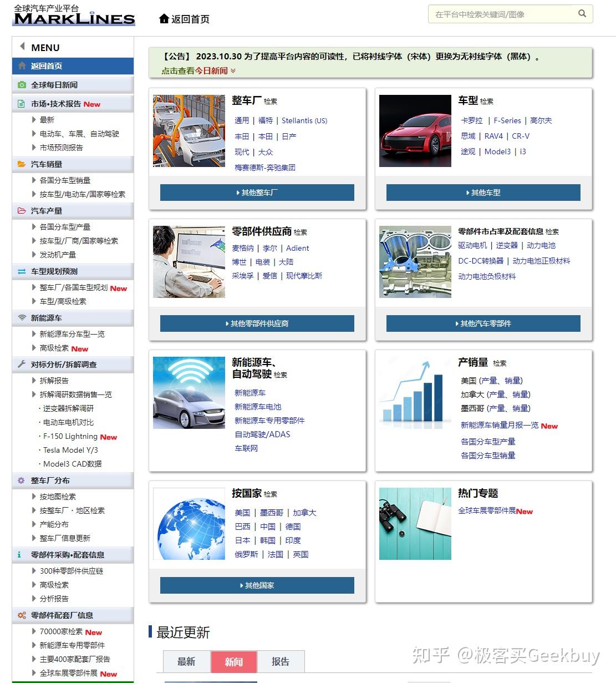Expand the 市场预测报告 item arrow
This screenshot has height=683, width=616.
click(x=34, y=147)
